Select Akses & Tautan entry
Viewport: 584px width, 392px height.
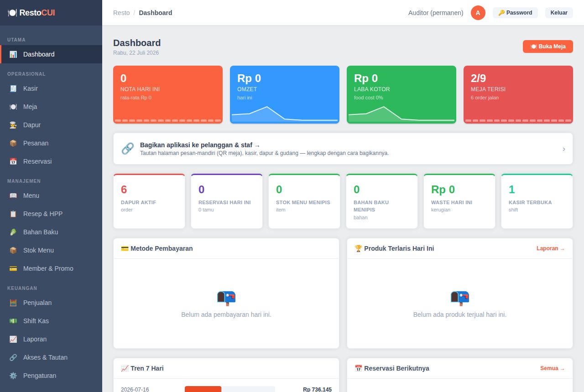(x=51, y=357)
